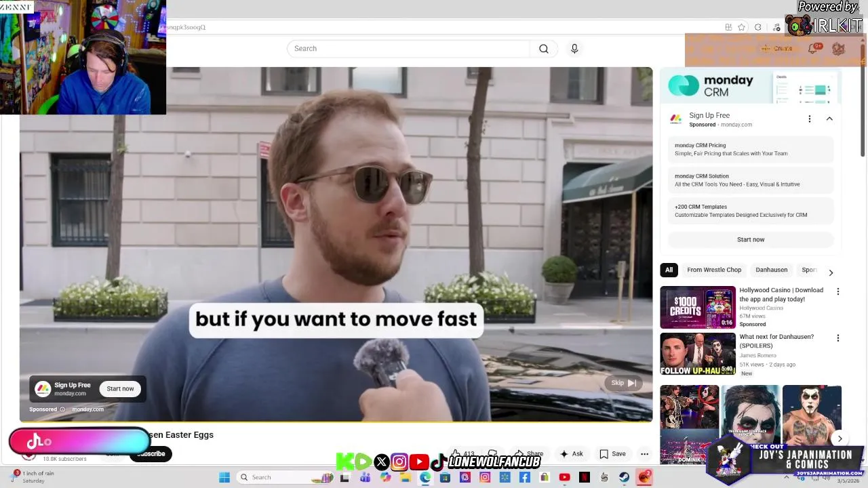Click the YouTube search magnifier button
This screenshot has height=488, width=868.
point(544,49)
